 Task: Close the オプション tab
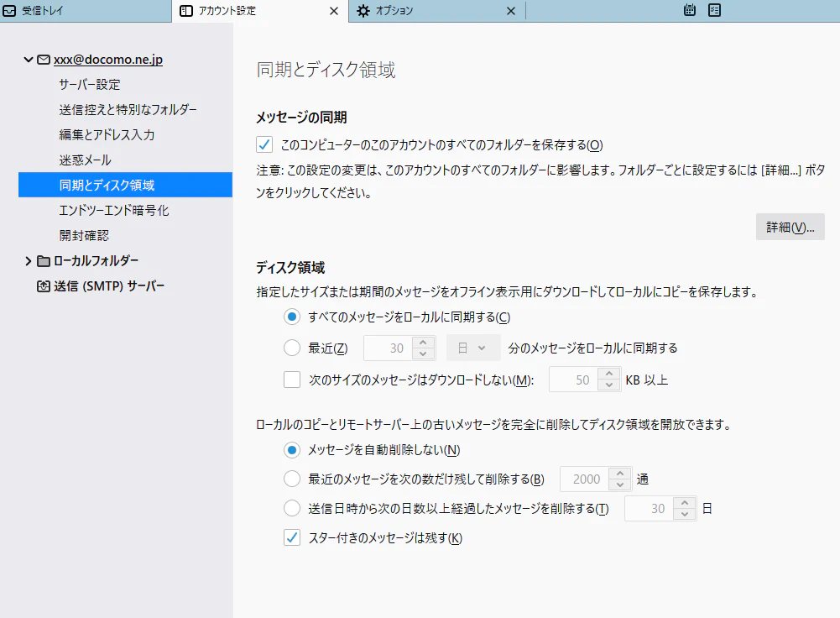511,11
